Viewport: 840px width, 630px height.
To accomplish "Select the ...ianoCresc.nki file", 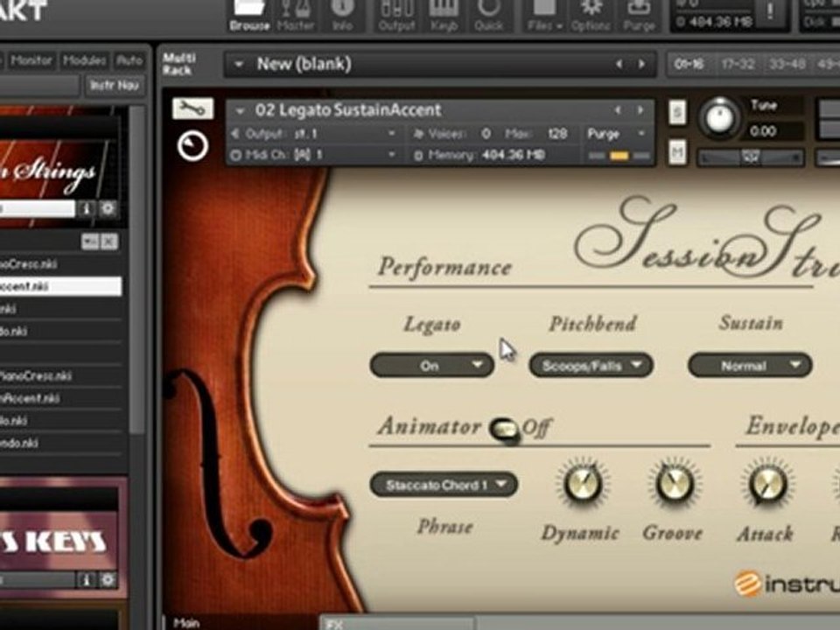I will 60,375.
